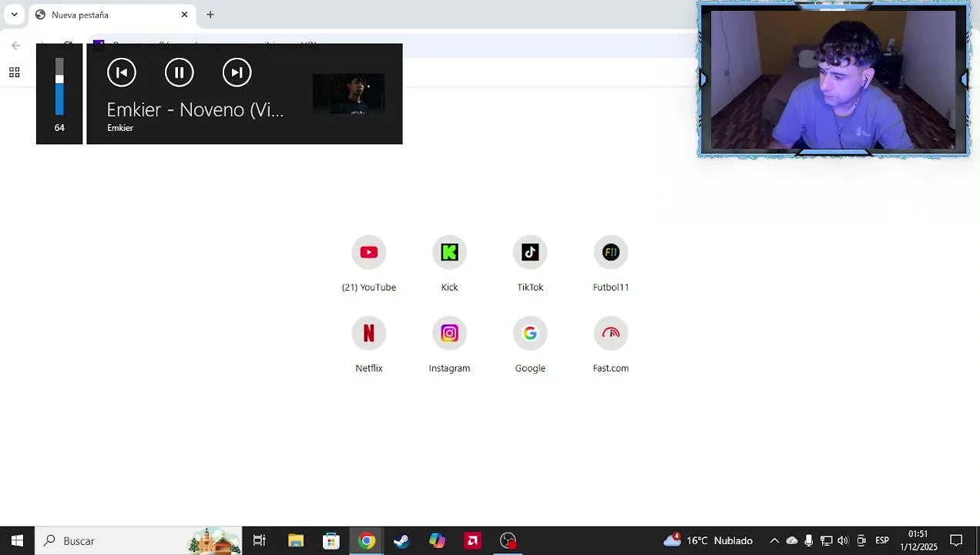Click the song album thumbnail

click(x=348, y=94)
